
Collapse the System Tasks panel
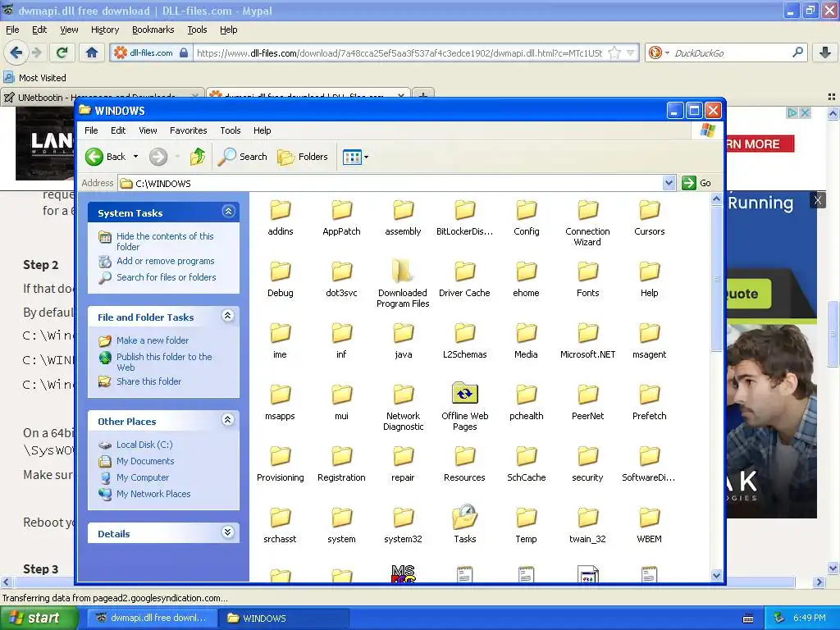pyautogui.click(x=228, y=212)
